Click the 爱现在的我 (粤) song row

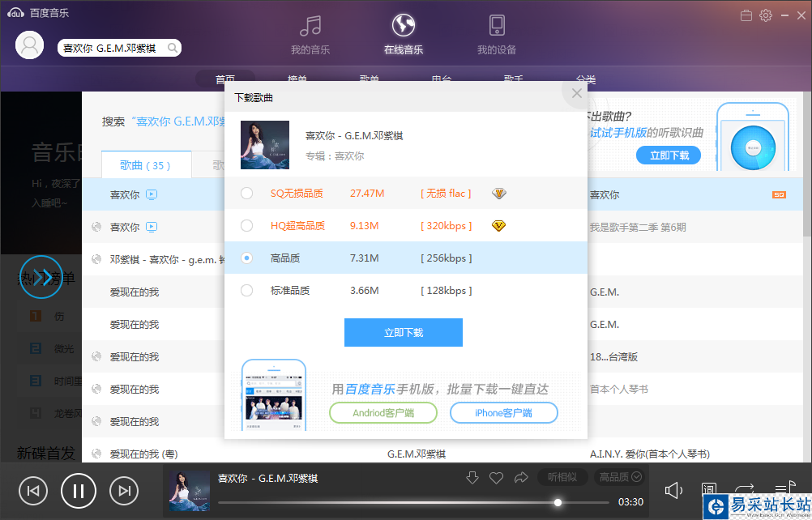pos(143,454)
